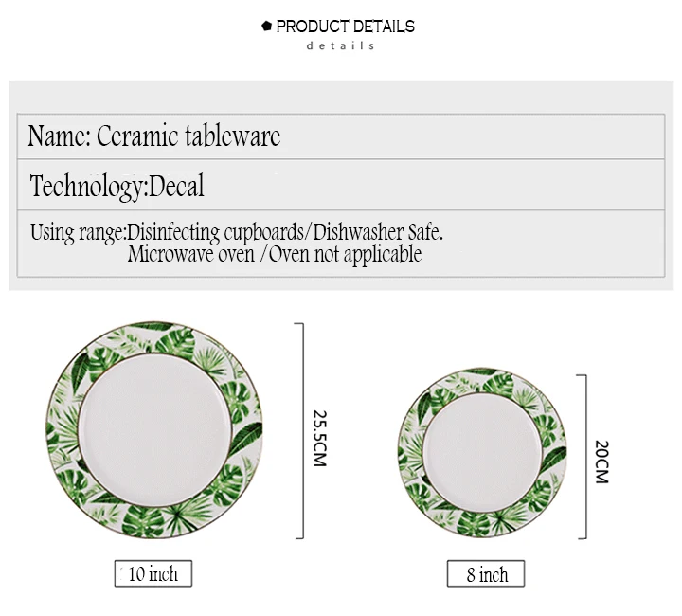The image size is (682, 616).
Task: Click the pentagon icon beside PRODUCT DETAILS
Action: point(266,27)
